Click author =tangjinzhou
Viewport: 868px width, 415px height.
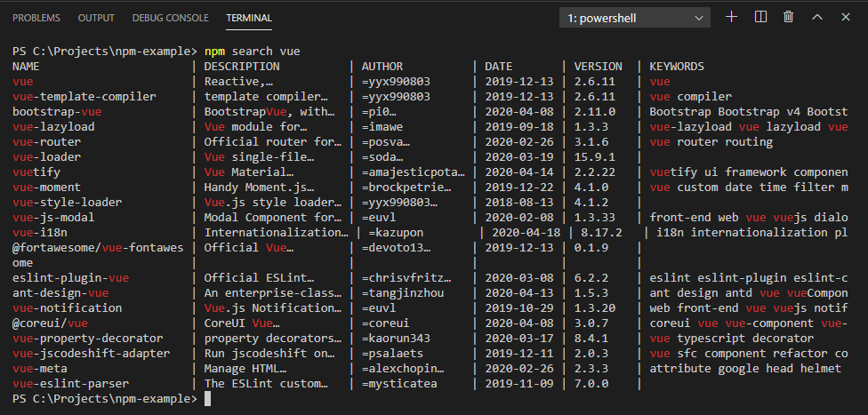[x=403, y=292]
